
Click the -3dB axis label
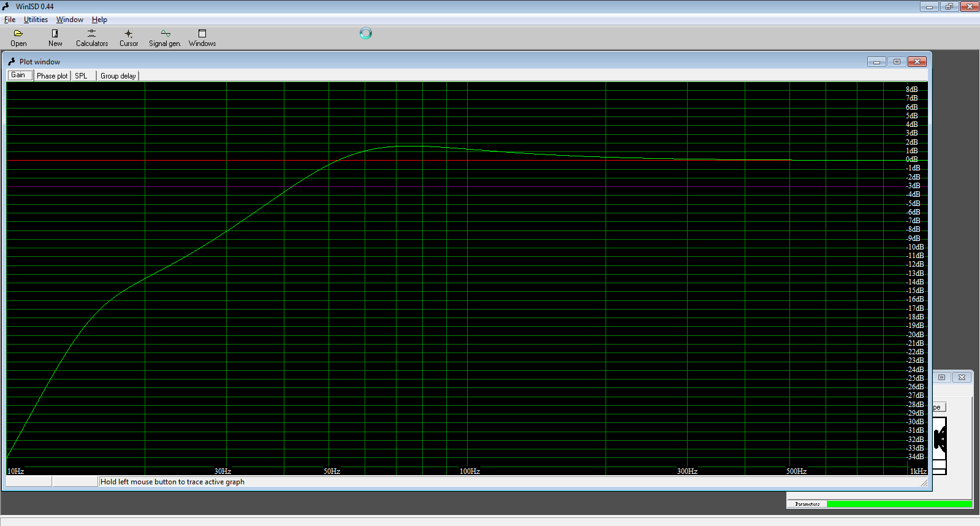913,186
